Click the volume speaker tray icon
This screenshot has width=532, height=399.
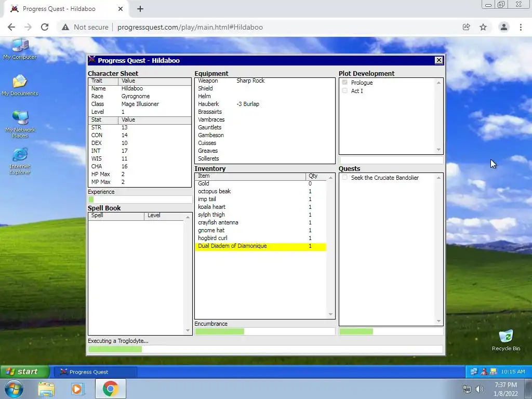point(480,389)
